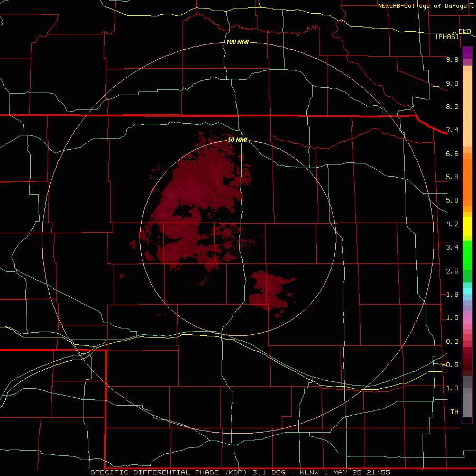Image resolution: width=476 pixels, height=476 pixels.
Task: Click the 1.0 legend value
Action: [x=452, y=318]
